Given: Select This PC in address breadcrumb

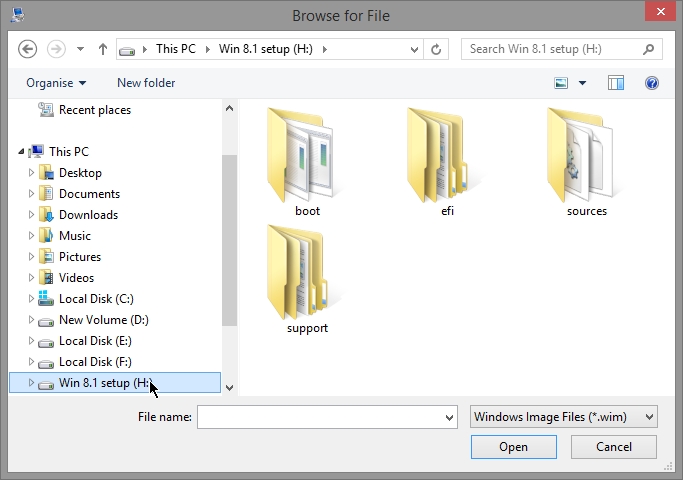Looking at the screenshot, I should coord(176,49).
